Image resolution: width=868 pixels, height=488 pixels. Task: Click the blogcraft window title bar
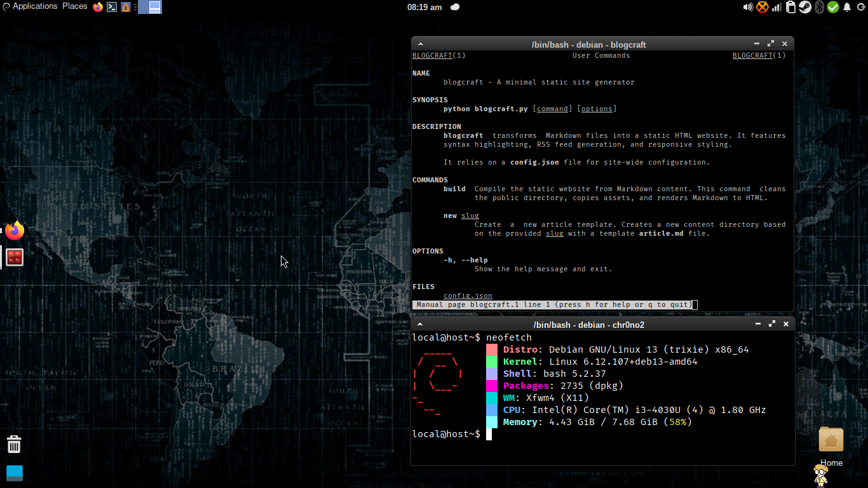point(588,44)
